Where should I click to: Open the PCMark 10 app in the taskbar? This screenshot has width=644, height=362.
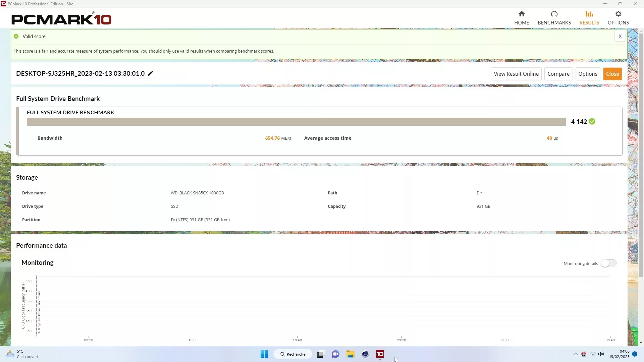pyautogui.click(x=380, y=354)
